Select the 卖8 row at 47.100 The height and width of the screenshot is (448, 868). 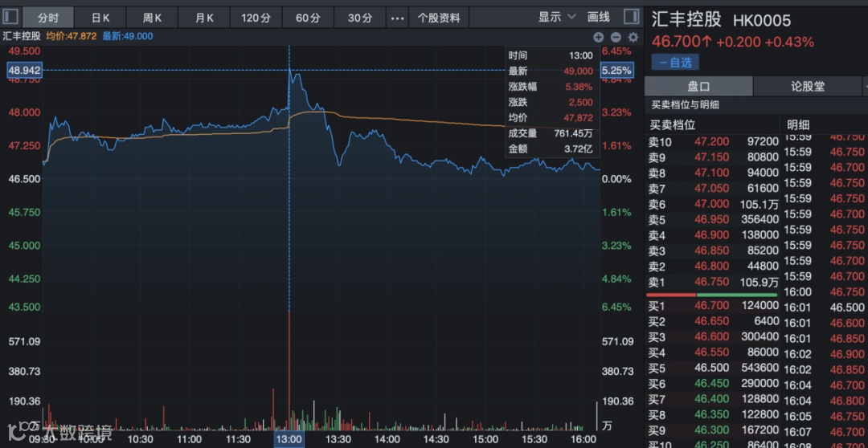tap(712, 173)
